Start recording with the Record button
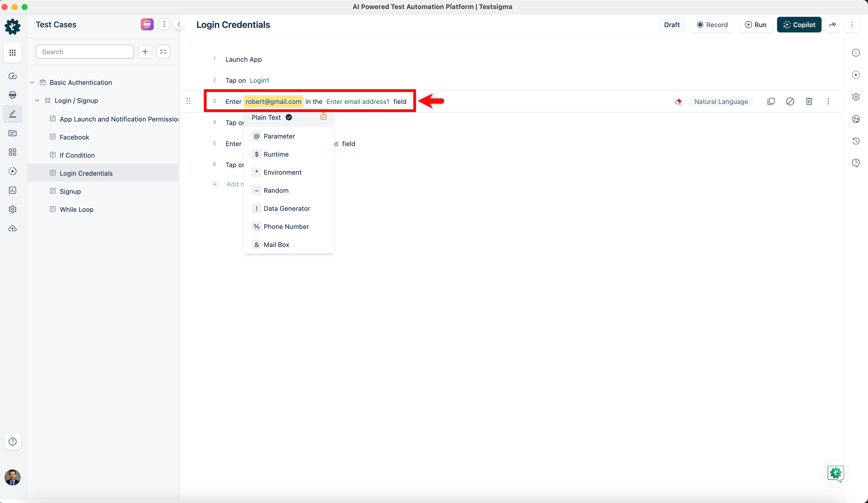868x503 pixels. [x=712, y=24]
